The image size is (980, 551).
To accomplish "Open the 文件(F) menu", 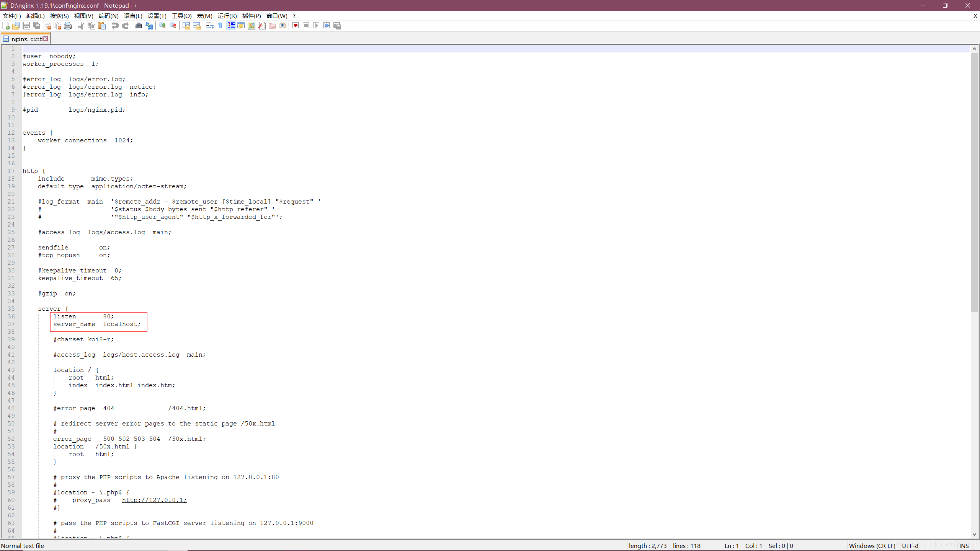I will click(12, 16).
